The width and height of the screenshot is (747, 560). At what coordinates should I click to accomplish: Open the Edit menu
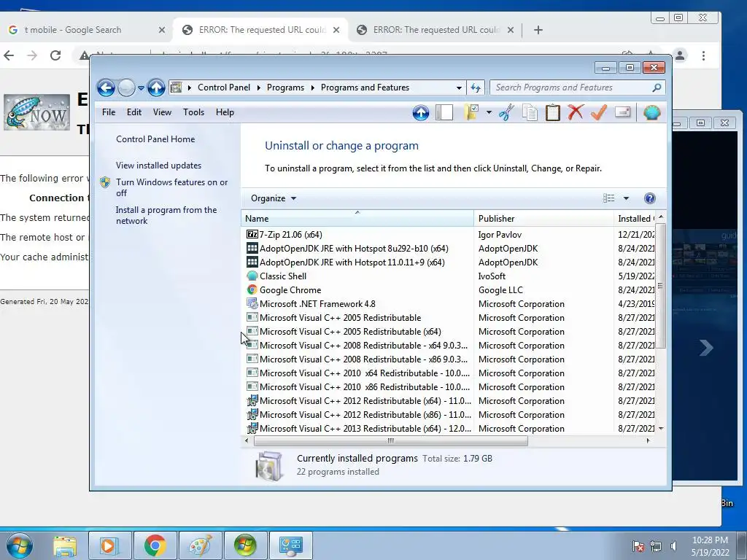click(x=134, y=112)
